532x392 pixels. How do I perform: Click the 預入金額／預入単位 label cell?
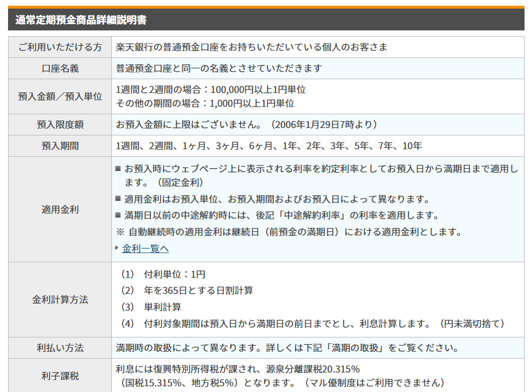60,96
